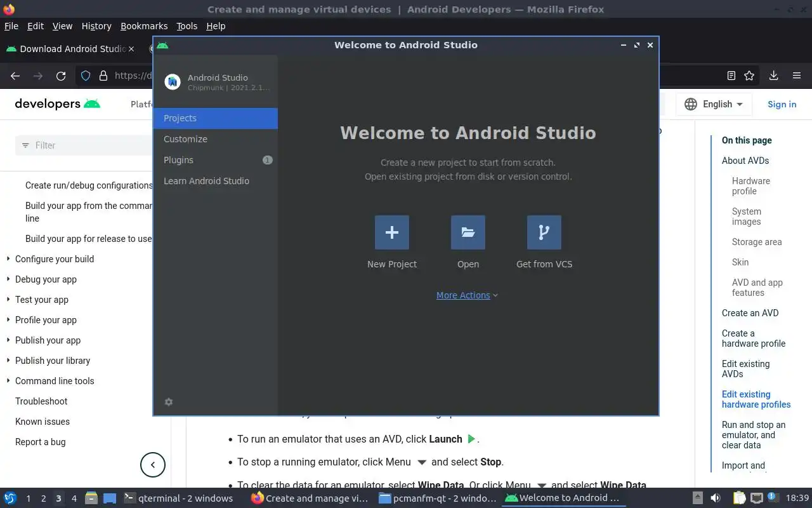Image resolution: width=812 pixels, height=508 pixels.
Task: Open Firefox downloads arrow icon
Action: [773, 76]
